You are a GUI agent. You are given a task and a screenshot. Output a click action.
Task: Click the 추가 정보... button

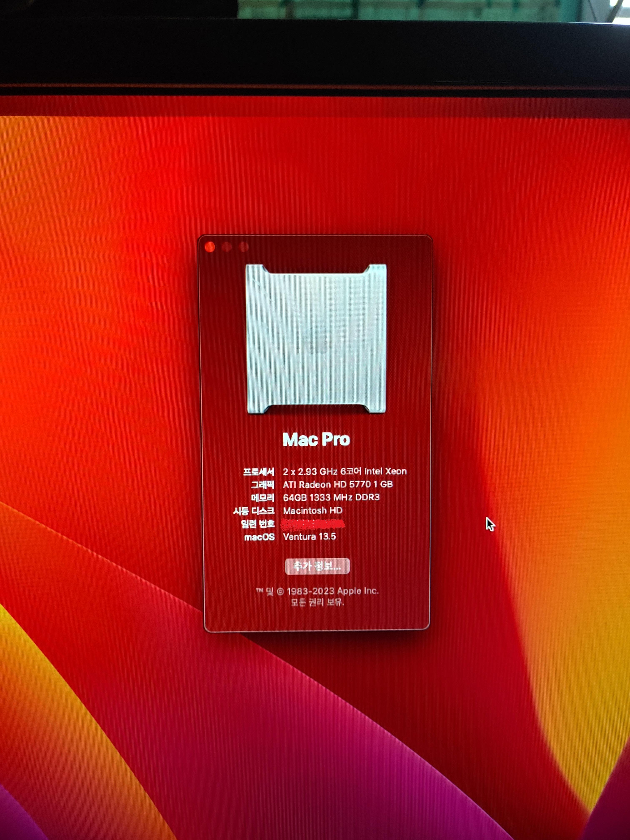pyautogui.click(x=317, y=566)
